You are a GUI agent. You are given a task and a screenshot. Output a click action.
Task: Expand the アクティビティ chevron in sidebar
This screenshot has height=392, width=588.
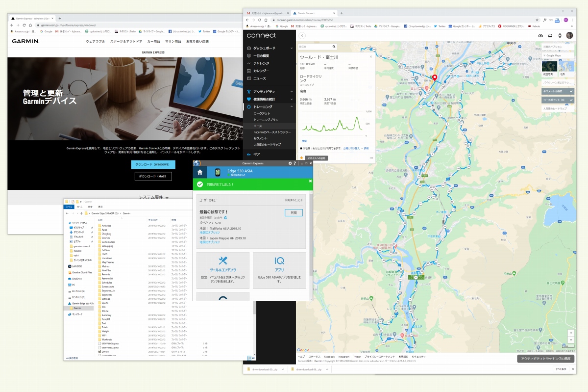[292, 92]
